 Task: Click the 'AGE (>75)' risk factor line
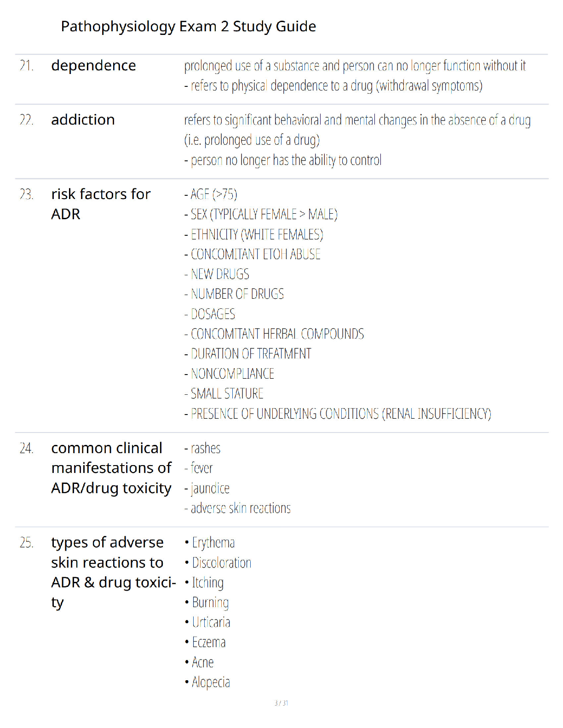[211, 194]
